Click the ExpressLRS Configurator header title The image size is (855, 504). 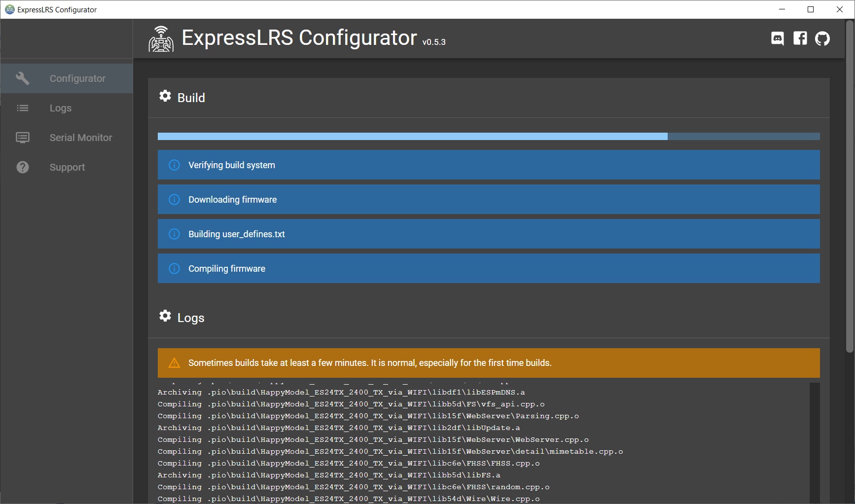click(299, 38)
